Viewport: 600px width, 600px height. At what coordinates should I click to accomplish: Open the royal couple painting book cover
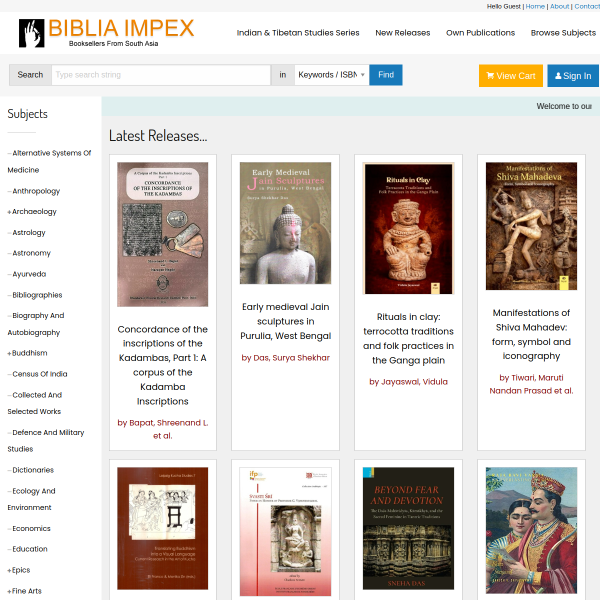click(531, 530)
